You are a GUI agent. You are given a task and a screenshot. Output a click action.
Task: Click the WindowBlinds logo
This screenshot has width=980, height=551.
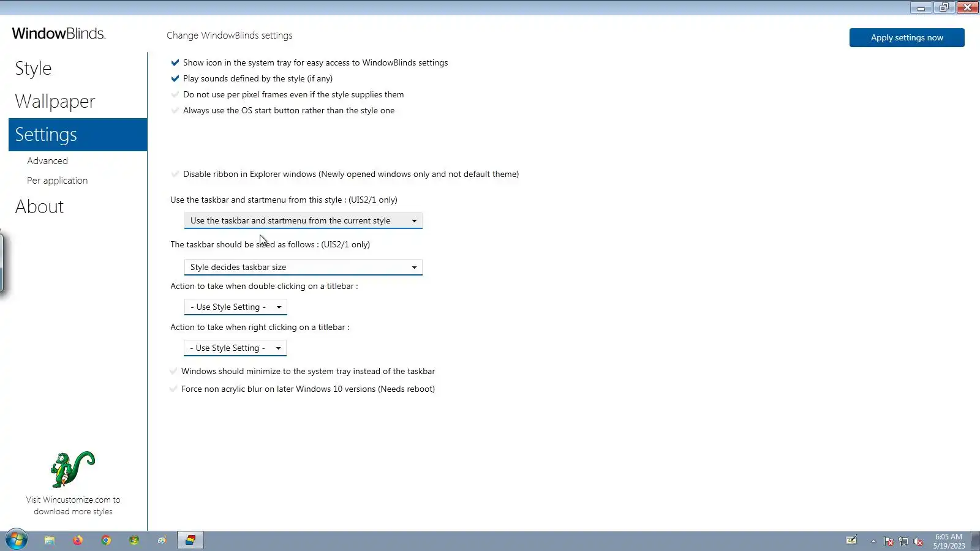pos(59,34)
